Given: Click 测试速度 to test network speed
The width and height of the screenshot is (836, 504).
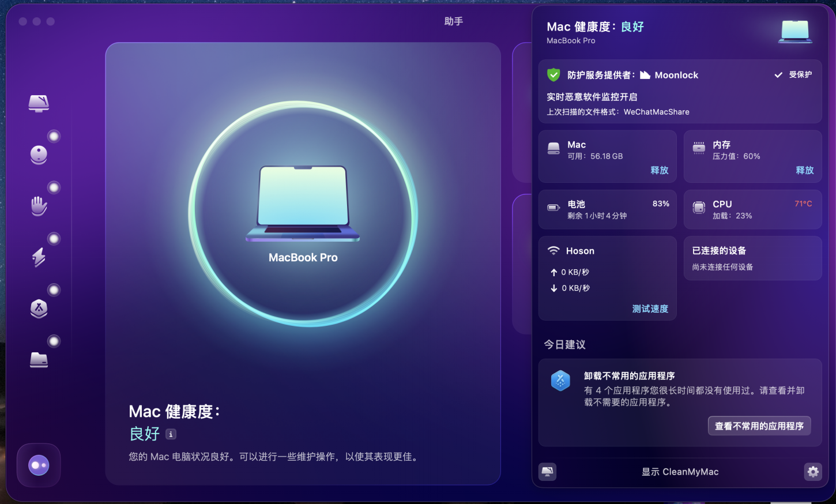Looking at the screenshot, I should [650, 309].
